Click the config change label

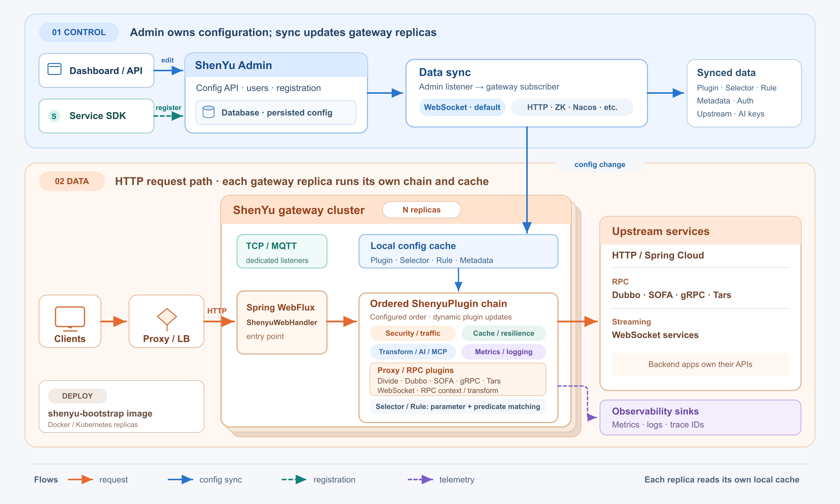[600, 164]
